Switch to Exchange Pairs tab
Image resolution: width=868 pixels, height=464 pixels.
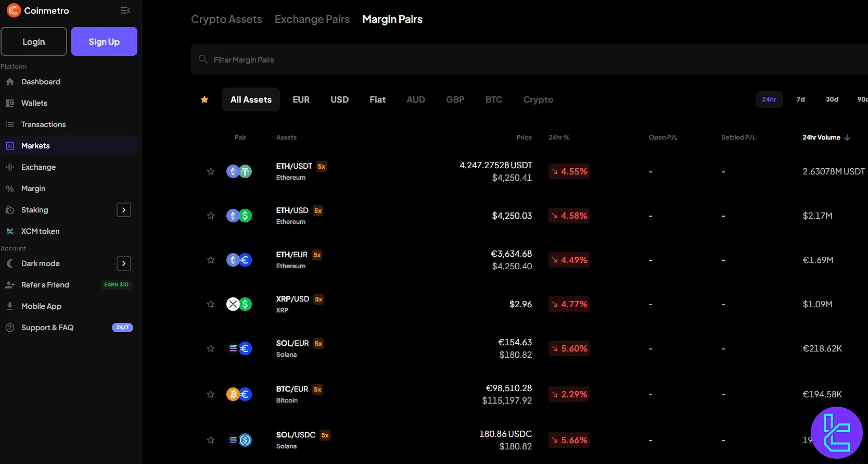pyautogui.click(x=312, y=19)
